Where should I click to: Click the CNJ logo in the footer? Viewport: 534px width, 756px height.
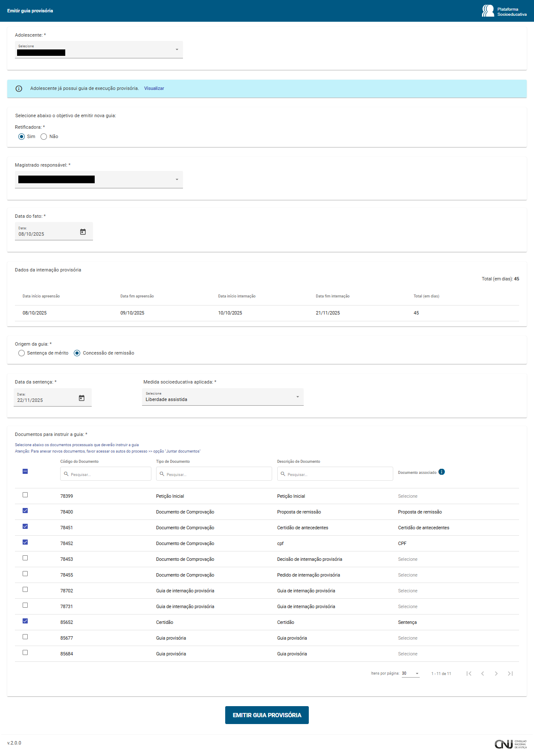pos(511,744)
